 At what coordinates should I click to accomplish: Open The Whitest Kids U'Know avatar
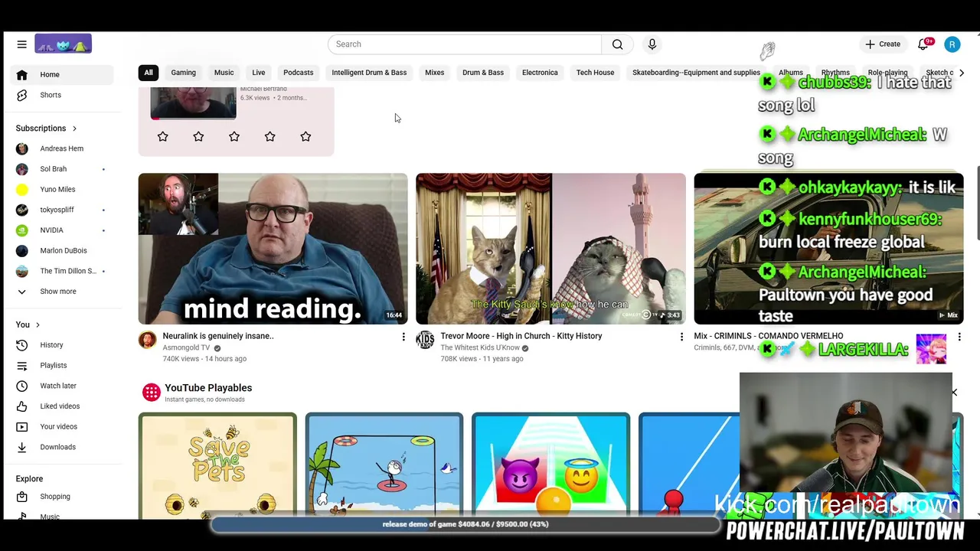(426, 340)
